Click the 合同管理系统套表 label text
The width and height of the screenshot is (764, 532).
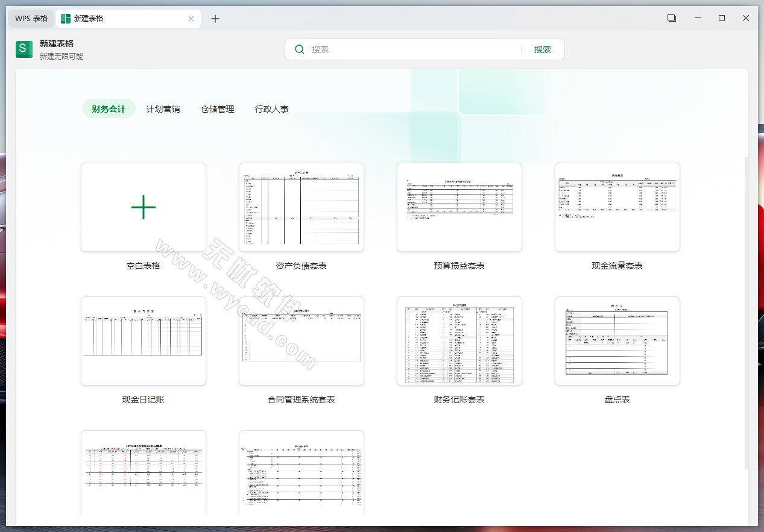[301, 399]
